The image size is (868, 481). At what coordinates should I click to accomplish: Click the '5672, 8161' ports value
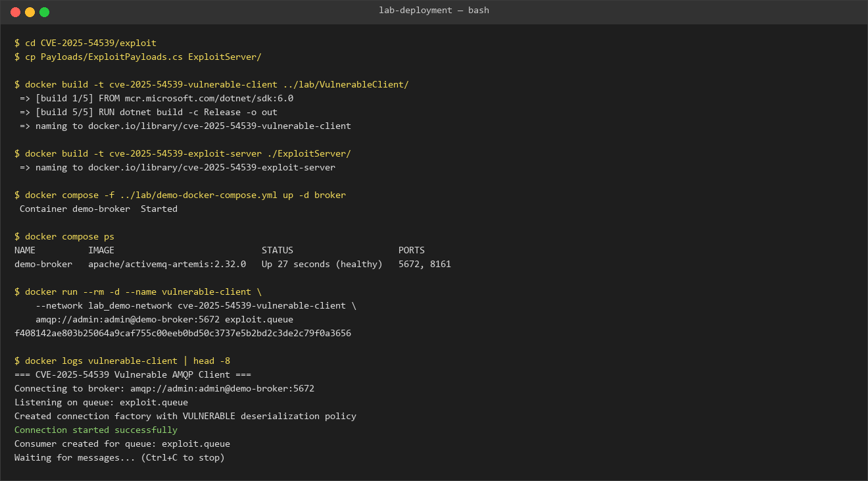pyautogui.click(x=425, y=264)
